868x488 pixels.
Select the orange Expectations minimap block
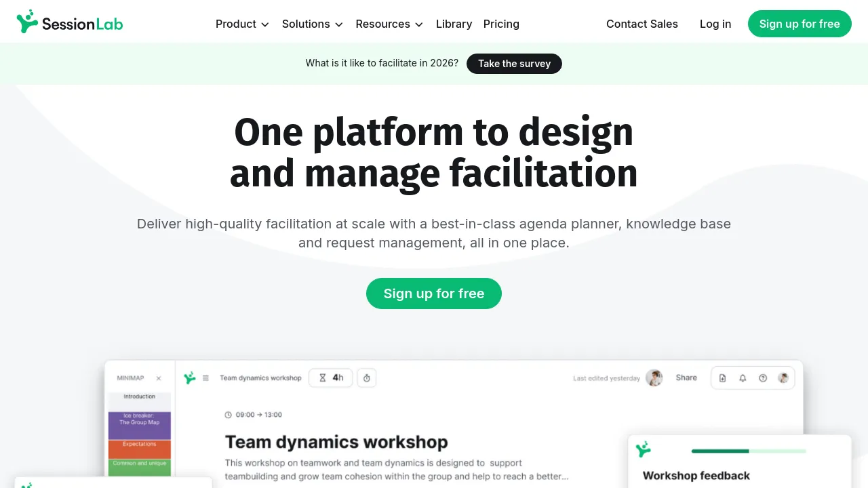tap(140, 449)
